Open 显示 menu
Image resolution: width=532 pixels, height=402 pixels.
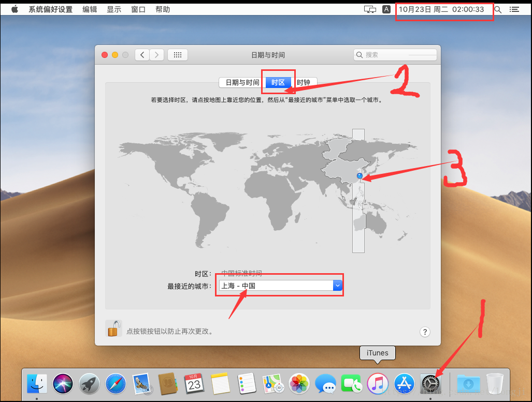point(114,9)
